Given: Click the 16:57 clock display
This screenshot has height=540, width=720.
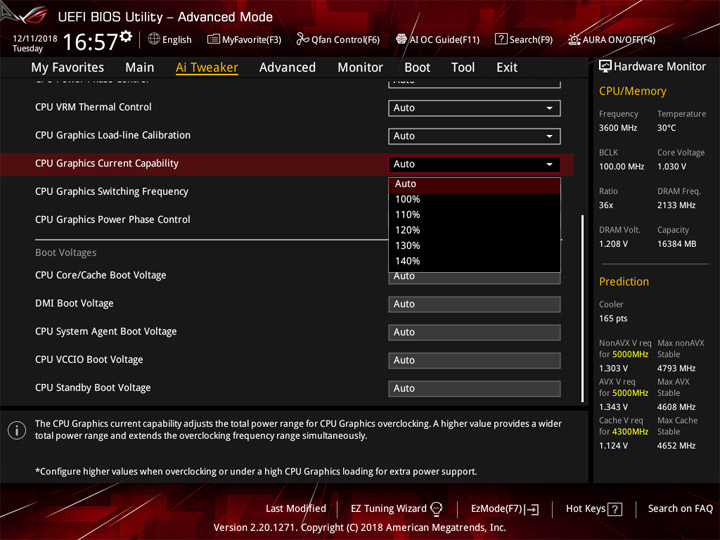Looking at the screenshot, I should click(90, 42).
